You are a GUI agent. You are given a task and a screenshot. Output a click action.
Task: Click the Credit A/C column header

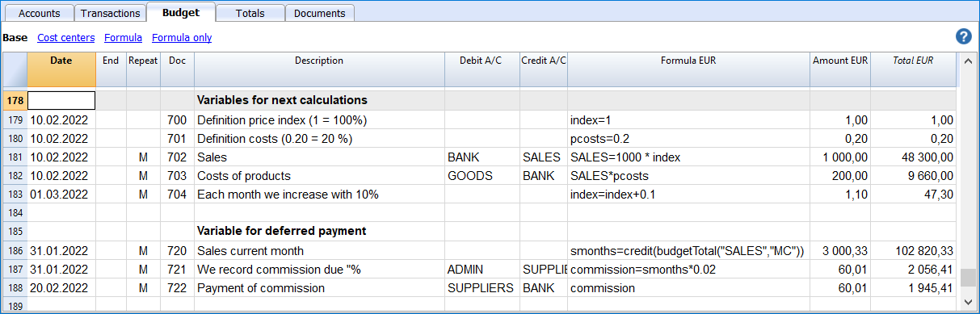pos(544,69)
